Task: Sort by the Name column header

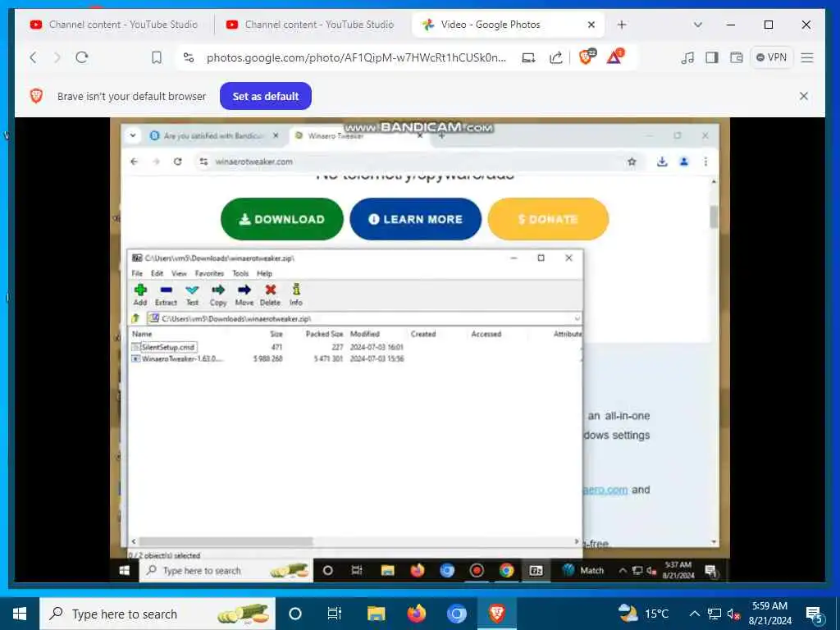Action: click(142, 334)
